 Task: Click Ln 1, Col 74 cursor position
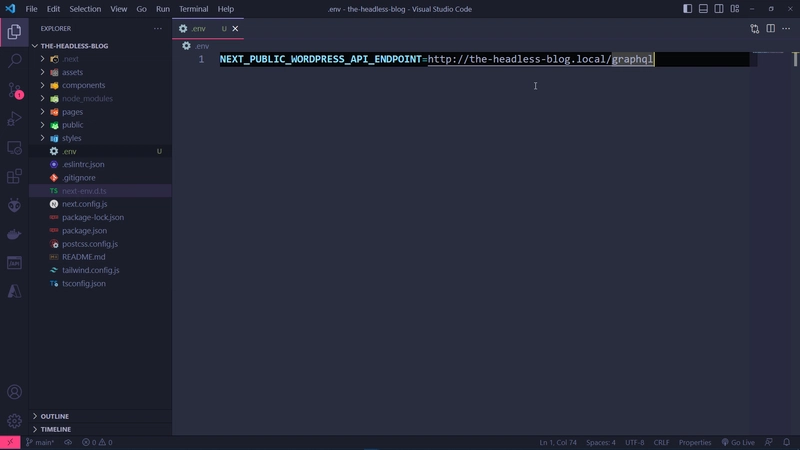558,442
